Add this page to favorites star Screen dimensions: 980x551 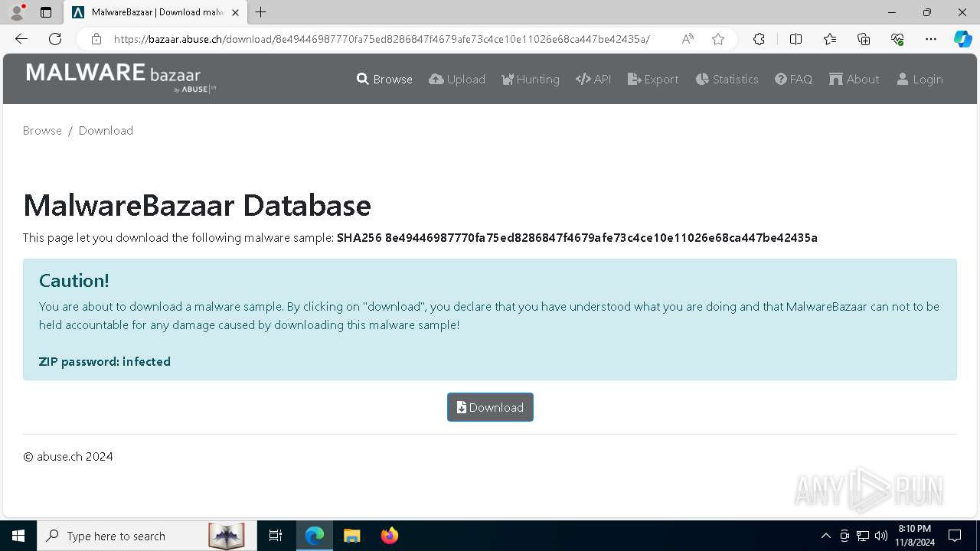click(x=718, y=39)
